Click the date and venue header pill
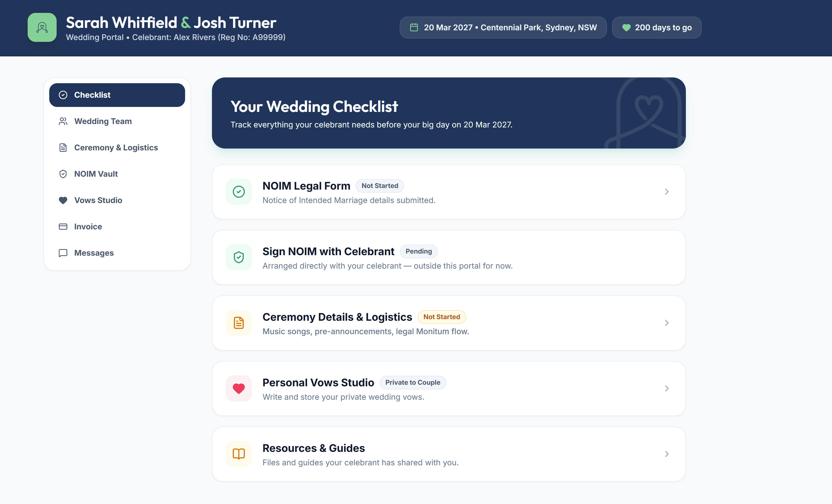 tap(503, 27)
